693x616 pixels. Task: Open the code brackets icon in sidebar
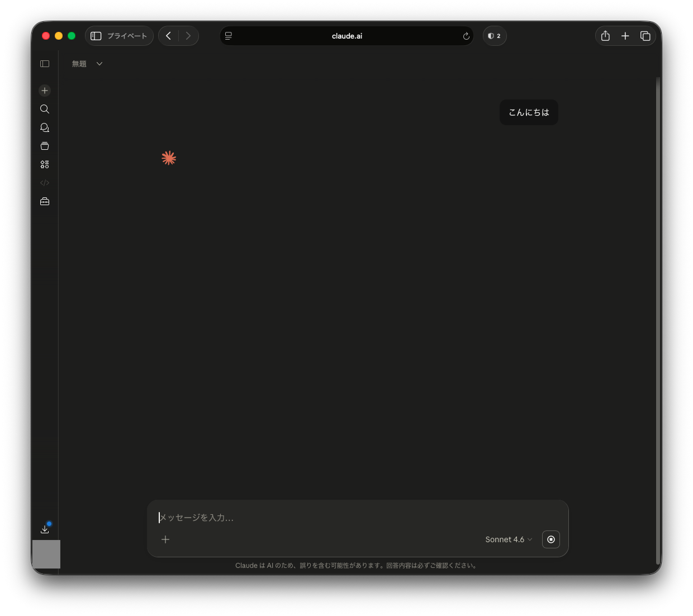pyautogui.click(x=45, y=183)
